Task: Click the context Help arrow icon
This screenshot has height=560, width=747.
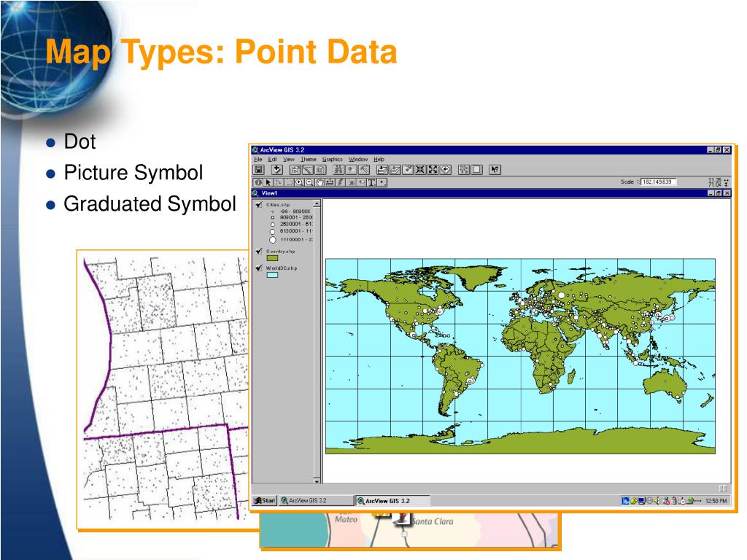Action: pos(495,170)
